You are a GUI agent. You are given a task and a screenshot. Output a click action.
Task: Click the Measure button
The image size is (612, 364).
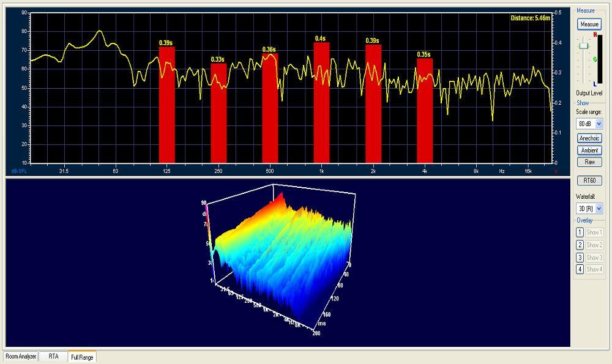tap(589, 24)
